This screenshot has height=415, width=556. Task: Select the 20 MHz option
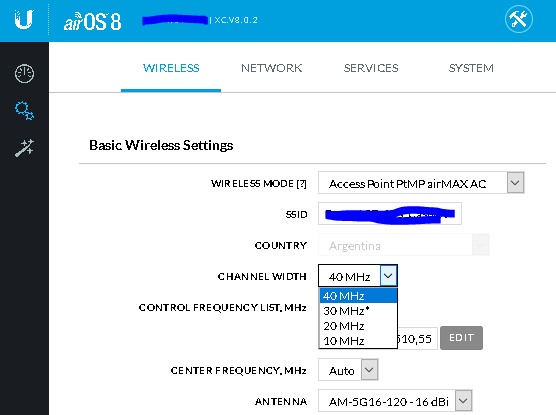coord(358,326)
